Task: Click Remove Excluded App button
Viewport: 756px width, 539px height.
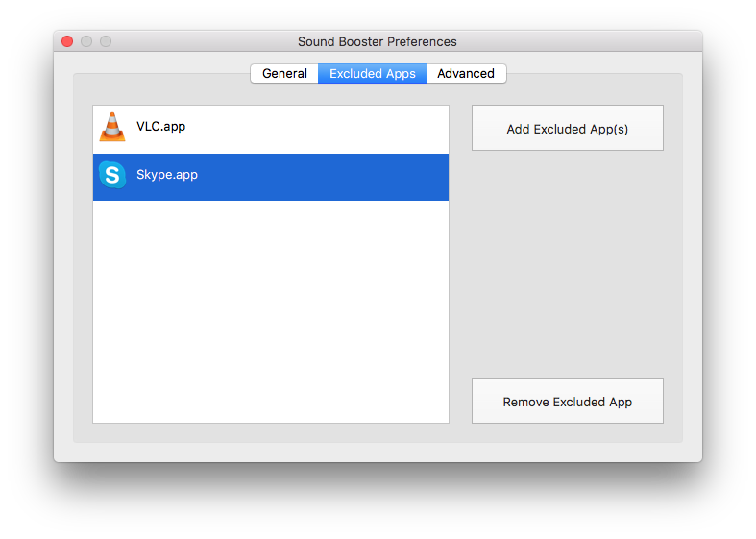Action: tap(568, 401)
